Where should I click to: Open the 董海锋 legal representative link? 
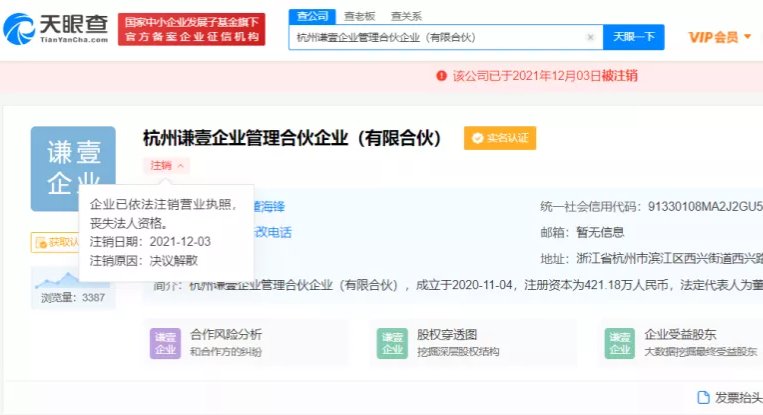tap(269, 207)
